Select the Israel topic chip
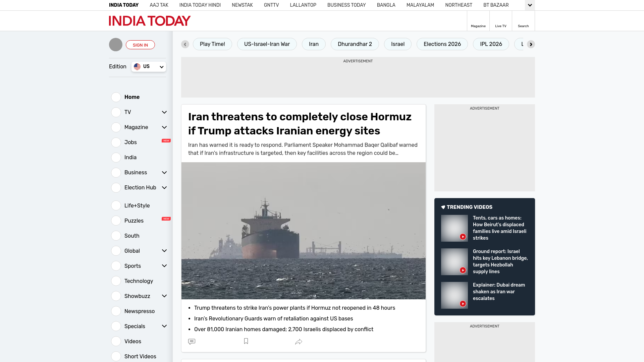Image resolution: width=644 pixels, height=362 pixels. pyautogui.click(x=398, y=44)
